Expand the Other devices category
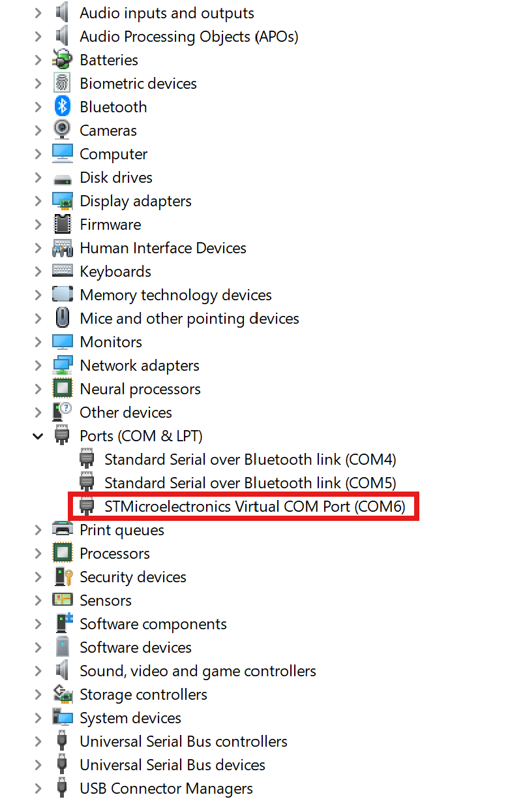510x812 pixels. click(x=38, y=413)
